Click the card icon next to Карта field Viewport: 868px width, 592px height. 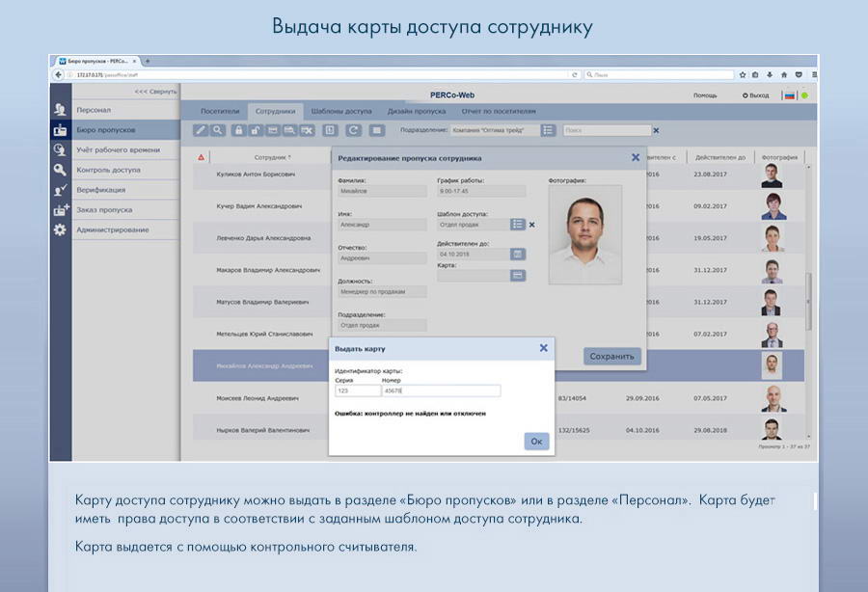click(x=518, y=275)
